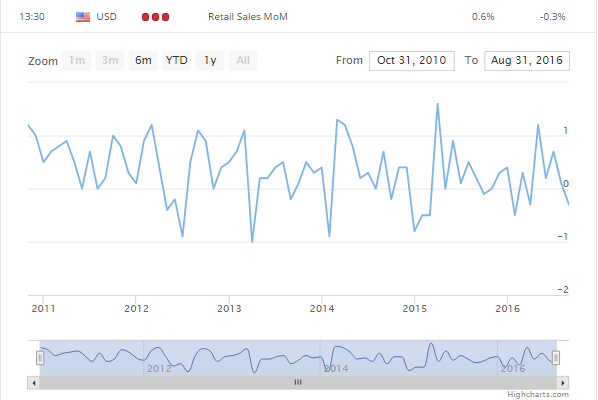598x400 pixels.
Task: Click the horizontal scrollbar thumb
Action: click(298, 383)
